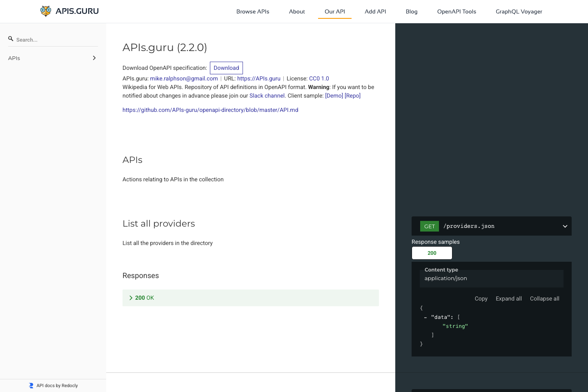Viewport: 588px width, 392px height.
Task: Click the Redocly logo at sidebar bottom
Action: (30, 385)
